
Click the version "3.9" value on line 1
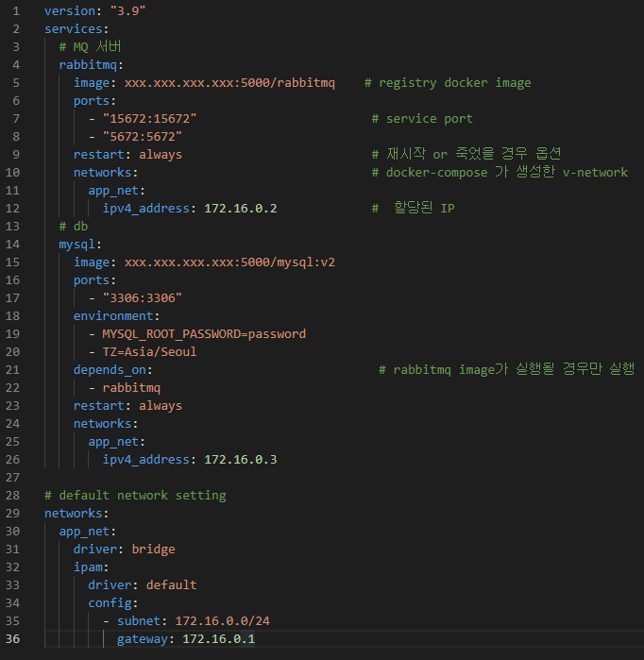(x=127, y=11)
